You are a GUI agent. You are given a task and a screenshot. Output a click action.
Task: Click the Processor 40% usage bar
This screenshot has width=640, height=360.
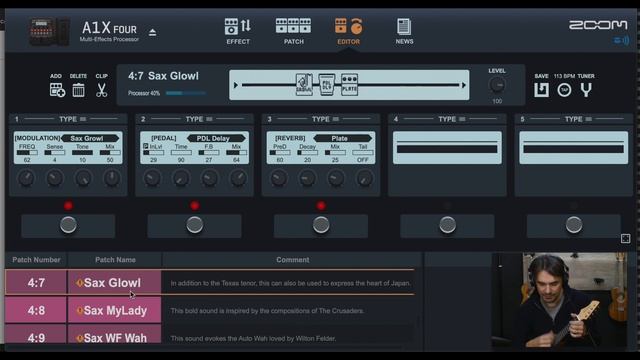[186, 93]
